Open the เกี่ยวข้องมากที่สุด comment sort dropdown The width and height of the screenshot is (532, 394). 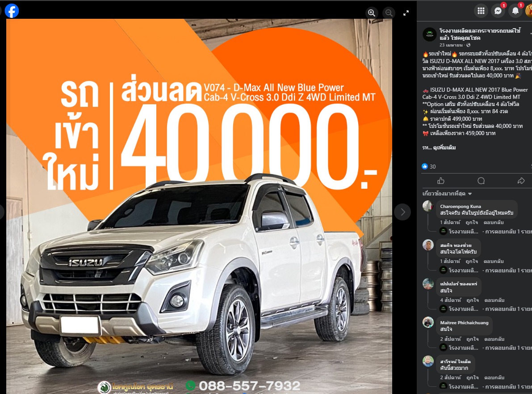point(447,194)
